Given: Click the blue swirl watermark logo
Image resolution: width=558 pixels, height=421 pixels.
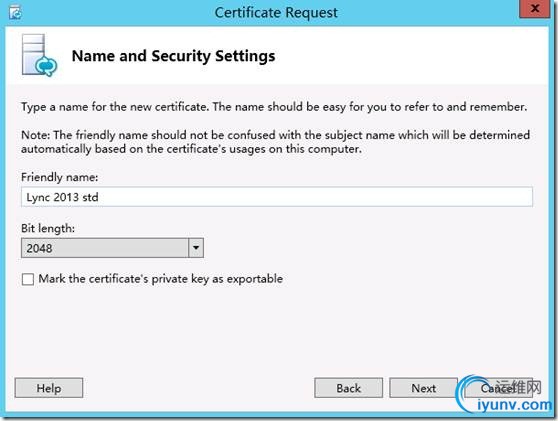Looking at the screenshot, I should tap(470, 394).
